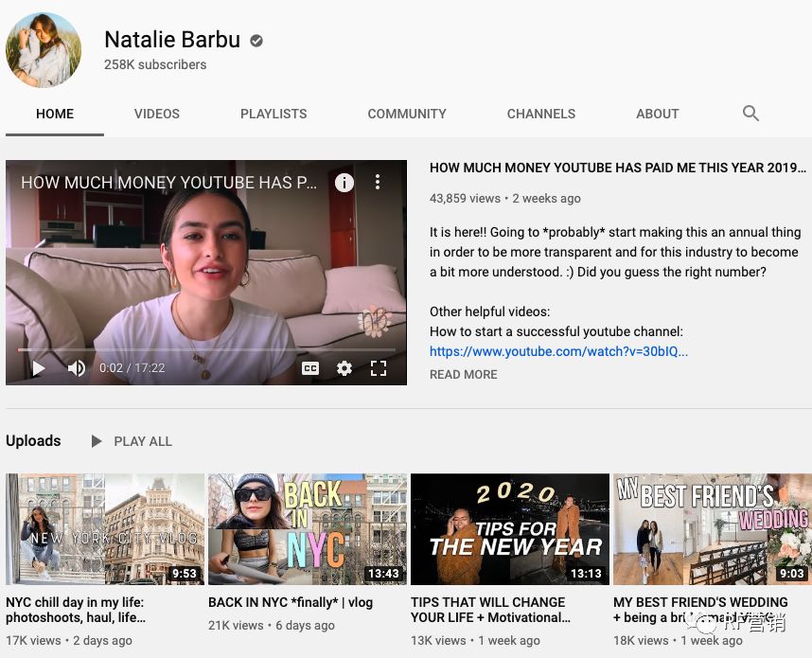Switch to the Home tab
Viewport: 812px width, 658px height.
[x=55, y=114]
